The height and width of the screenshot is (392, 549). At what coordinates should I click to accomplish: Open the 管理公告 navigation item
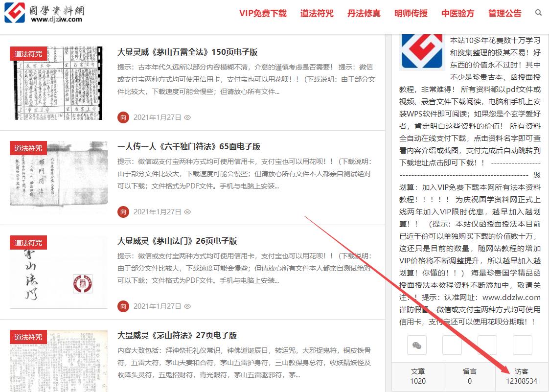(x=504, y=13)
